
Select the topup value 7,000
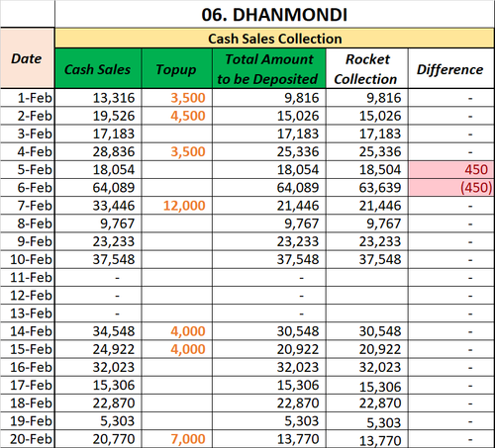coord(177,439)
